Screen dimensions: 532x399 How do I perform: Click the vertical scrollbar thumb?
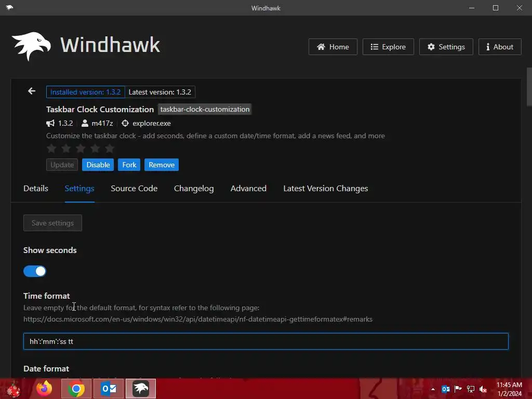529,87
